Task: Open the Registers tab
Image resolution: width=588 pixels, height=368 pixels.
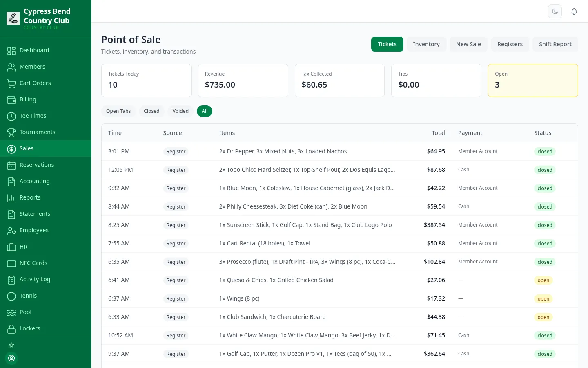Action: tap(510, 44)
